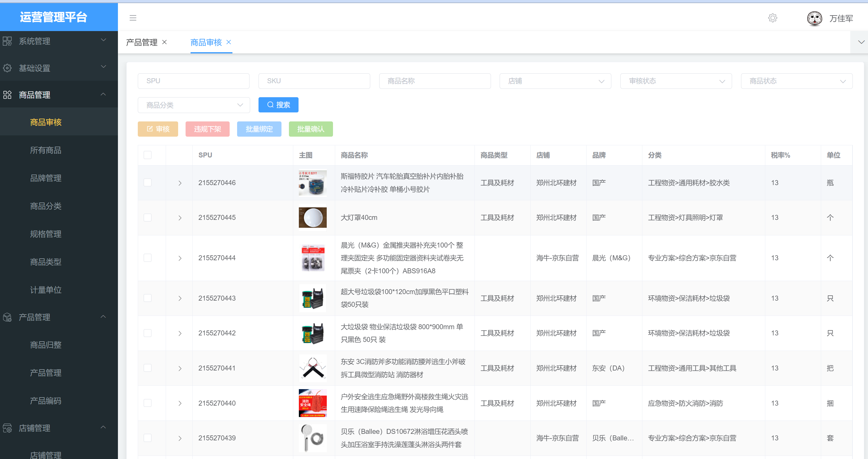This screenshot has width=868, height=459.
Task: Open 产品编码 in the sidebar
Action: (46, 401)
